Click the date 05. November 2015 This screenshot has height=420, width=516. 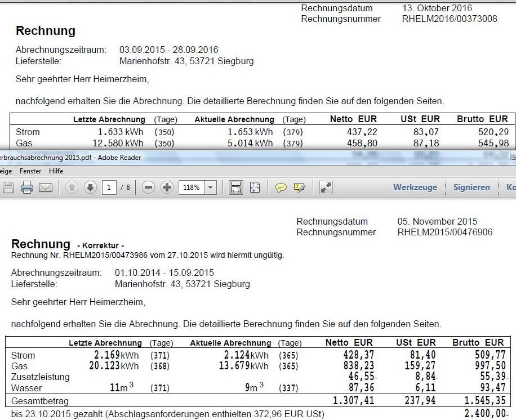tap(437, 221)
